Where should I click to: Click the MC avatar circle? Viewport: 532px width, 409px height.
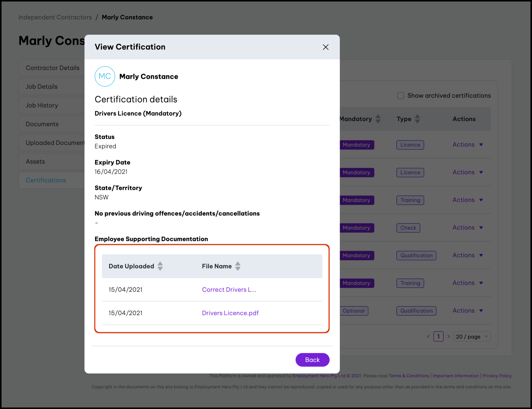pos(105,76)
